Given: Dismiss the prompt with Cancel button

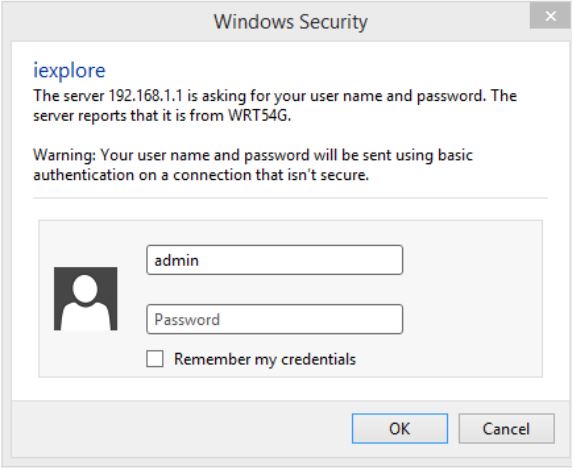Looking at the screenshot, I should pyautogui.click(x=506, y=429).
